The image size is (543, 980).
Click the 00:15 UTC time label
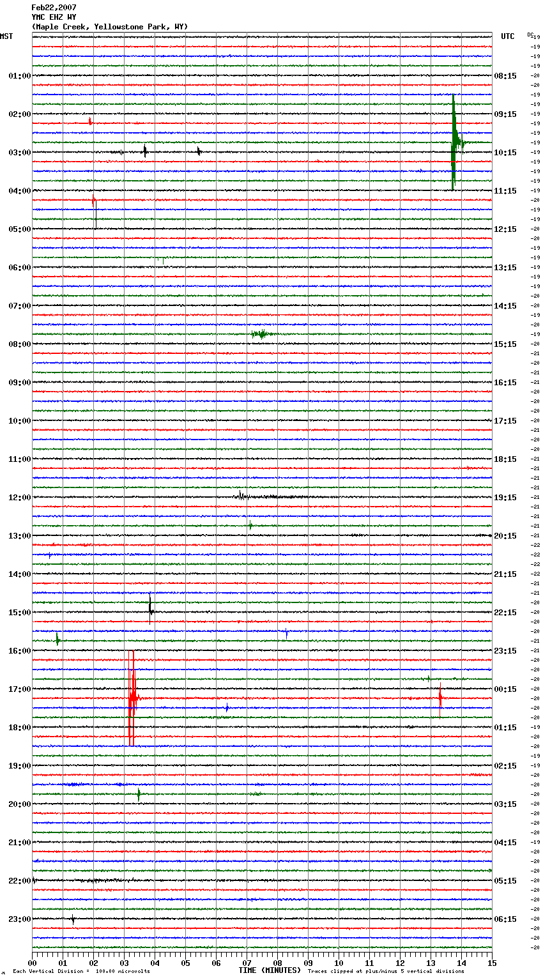[505, 689]
